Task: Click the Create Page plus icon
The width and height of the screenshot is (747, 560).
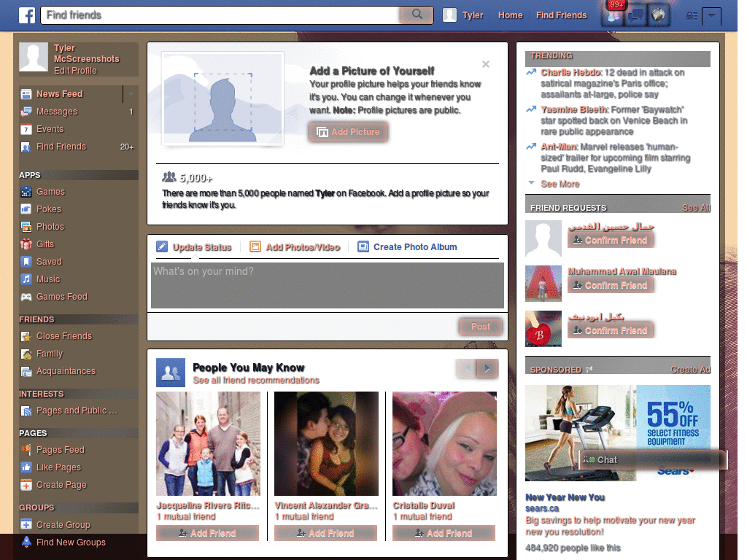Action: click(x=26, y=485)
